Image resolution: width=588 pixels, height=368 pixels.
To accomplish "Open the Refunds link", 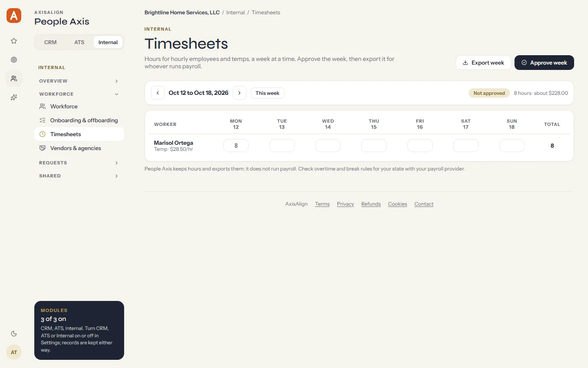I will point(371,204).
